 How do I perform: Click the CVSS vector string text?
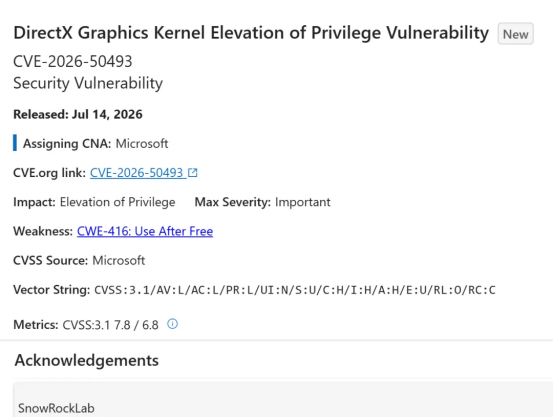pos(295,290)
